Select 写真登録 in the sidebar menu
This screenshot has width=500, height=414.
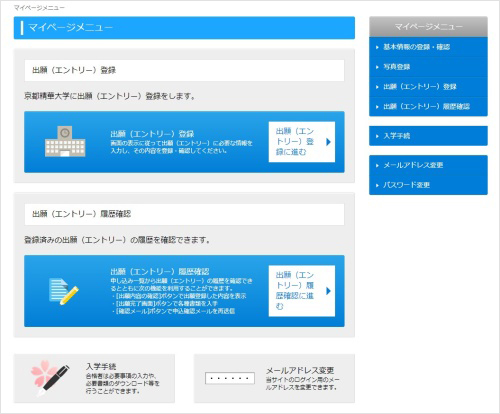point(428,67)
